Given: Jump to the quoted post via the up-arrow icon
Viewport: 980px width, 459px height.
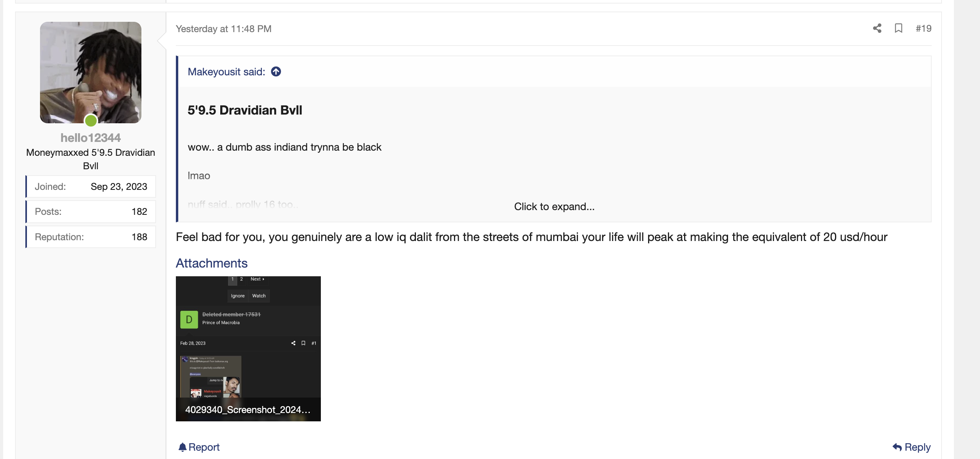Looking at the screenshot, I should tap(276, 72).
